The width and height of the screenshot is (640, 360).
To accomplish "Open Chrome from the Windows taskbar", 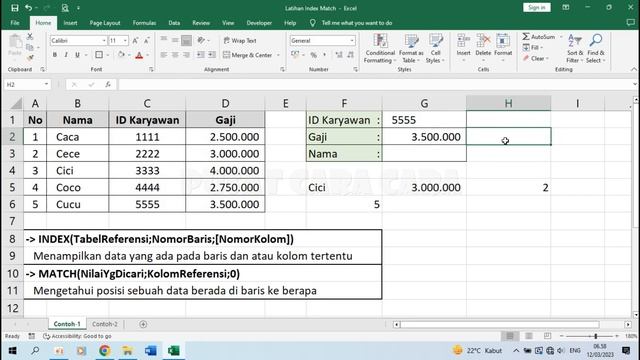I will 105,351.
